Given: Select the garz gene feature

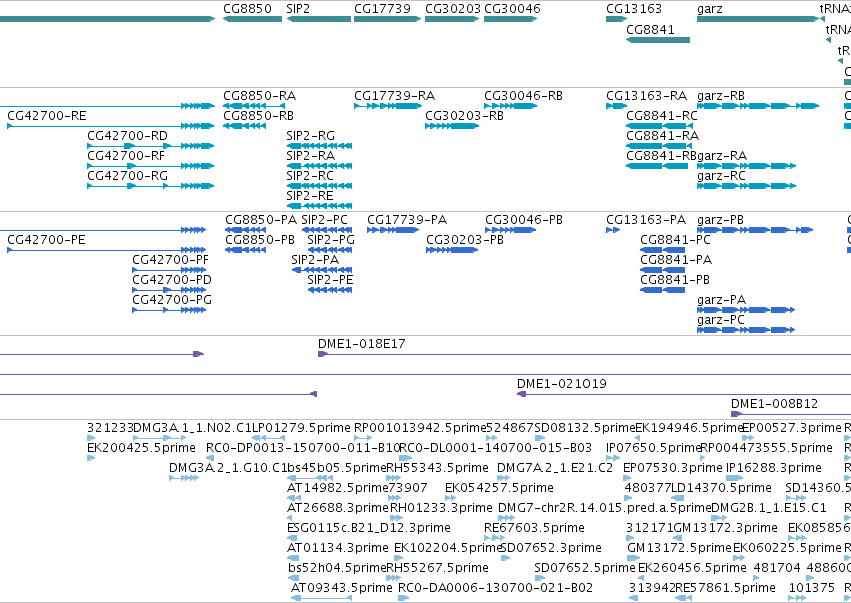Looking at the screenshot, I should [758, 19].
